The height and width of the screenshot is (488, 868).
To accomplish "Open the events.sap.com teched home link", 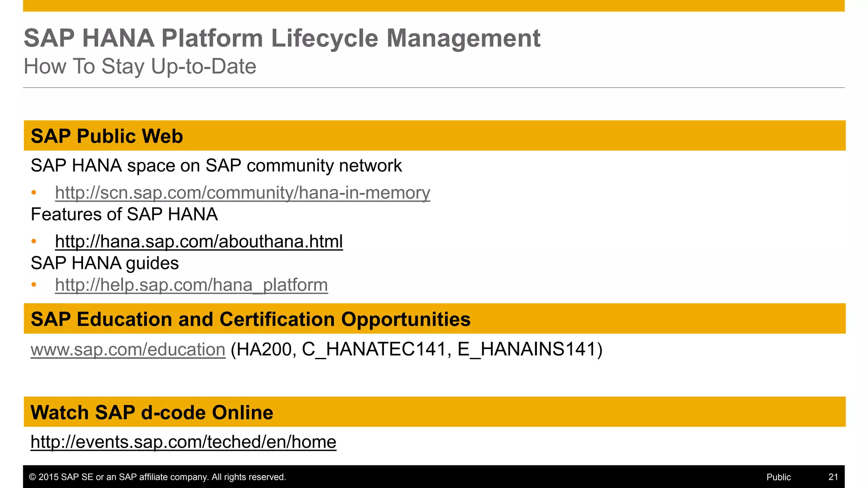I will point(184,442).
